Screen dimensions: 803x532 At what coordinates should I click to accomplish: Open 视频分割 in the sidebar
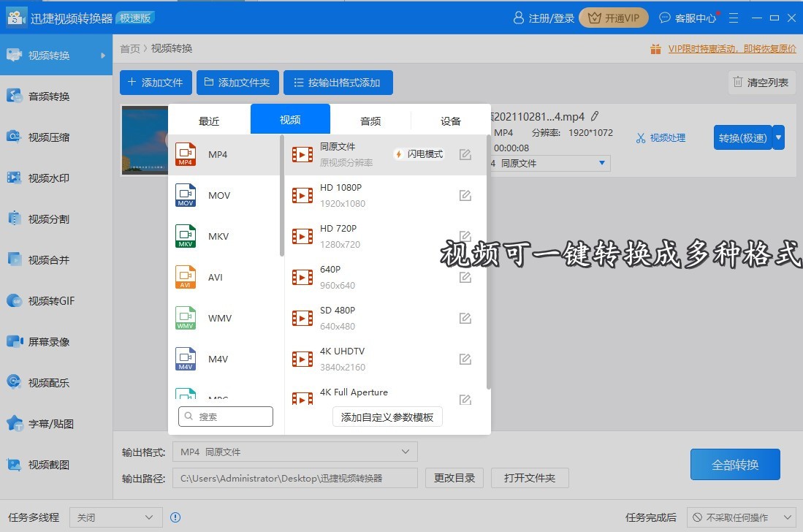56,219
